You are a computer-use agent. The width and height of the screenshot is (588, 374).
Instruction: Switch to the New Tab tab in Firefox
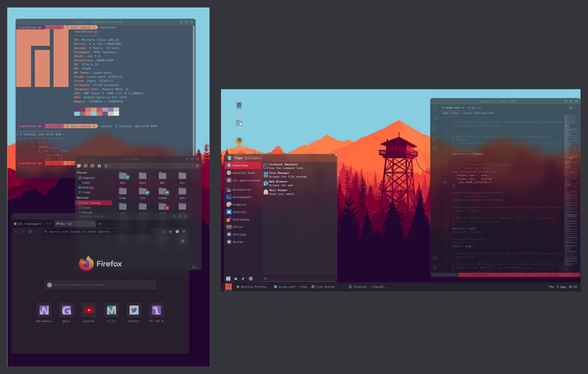pos(74,223)
